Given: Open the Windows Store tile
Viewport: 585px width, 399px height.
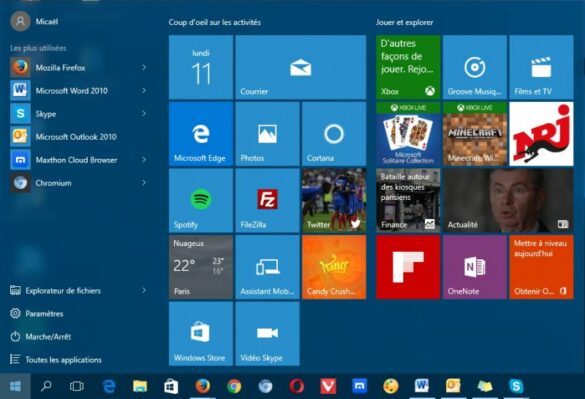Looking at the screenshot, I should 201,334.
